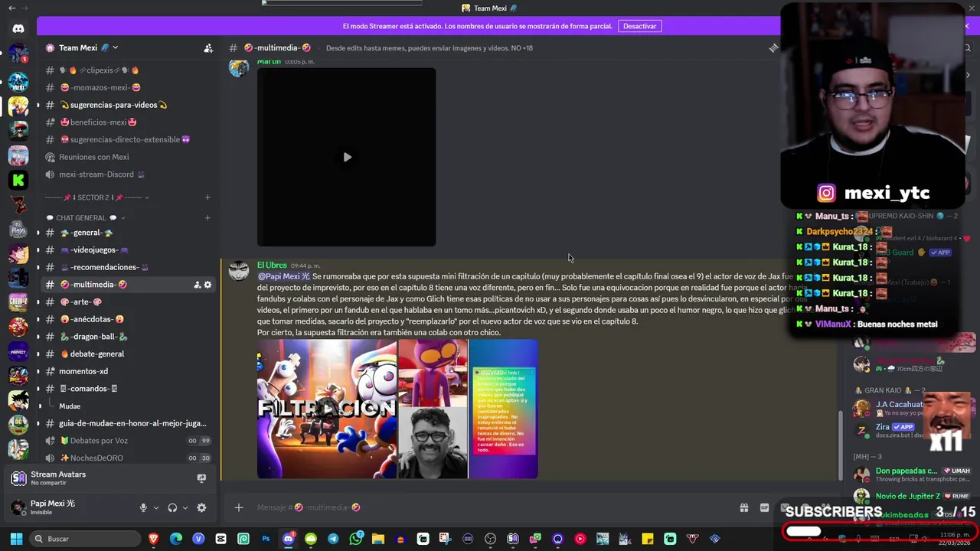Open guia-de-mudae-en-honor channel
The height and width of the screenshot is (551, 980).
(x=129, y=423)
